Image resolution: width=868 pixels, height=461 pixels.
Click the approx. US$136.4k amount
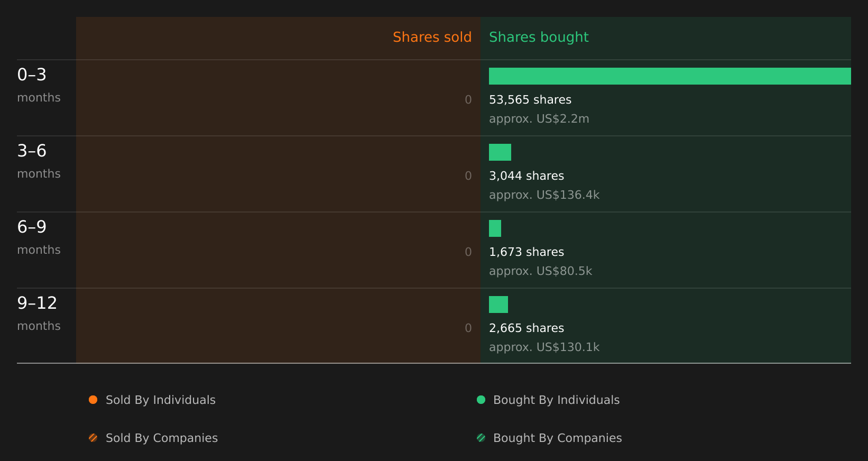coord(544,195)
